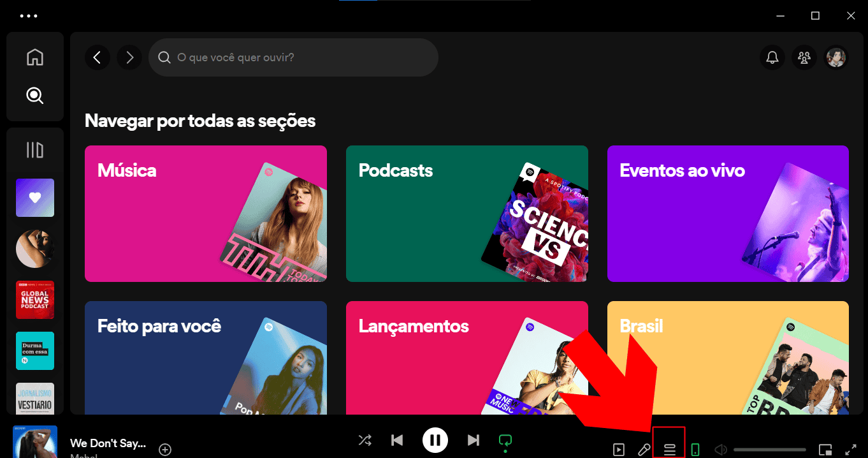Screen dimensions: 868x458
Task: Skip to the previous track
Action: click(x=397, y=440)
